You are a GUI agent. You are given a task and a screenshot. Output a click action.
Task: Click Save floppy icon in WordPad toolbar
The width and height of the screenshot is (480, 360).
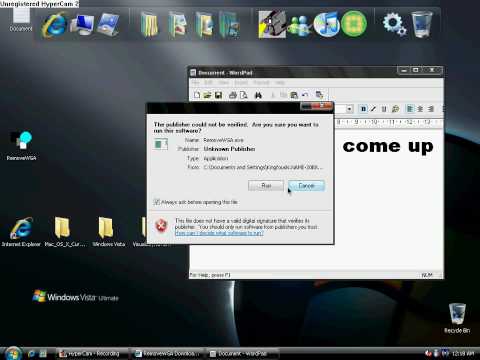[x=218, y=95]
